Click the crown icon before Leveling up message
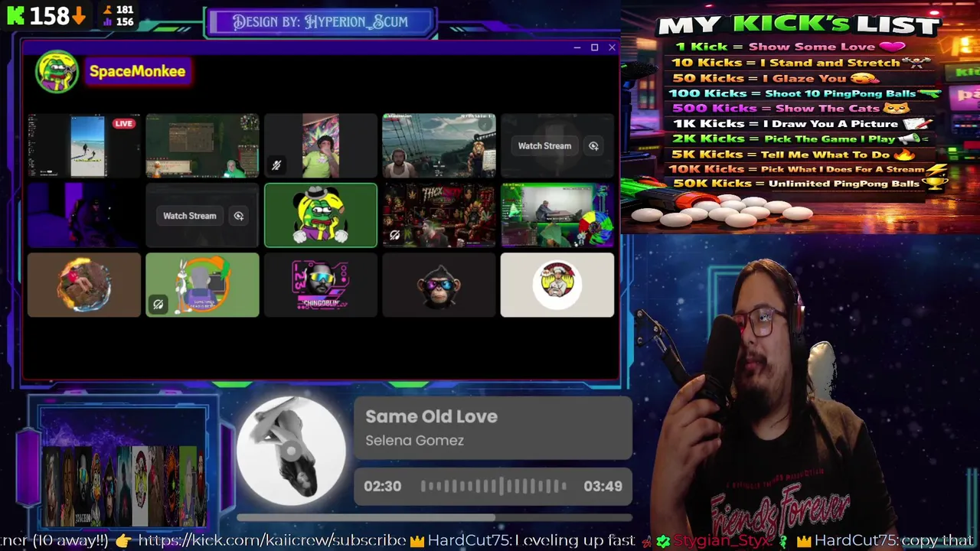 (417, 540)
